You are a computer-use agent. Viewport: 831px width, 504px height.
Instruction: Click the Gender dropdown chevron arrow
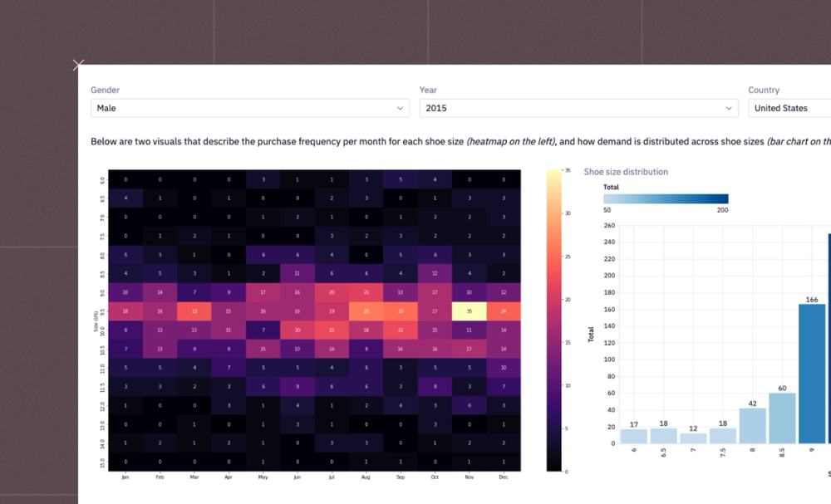coord(401,108)
